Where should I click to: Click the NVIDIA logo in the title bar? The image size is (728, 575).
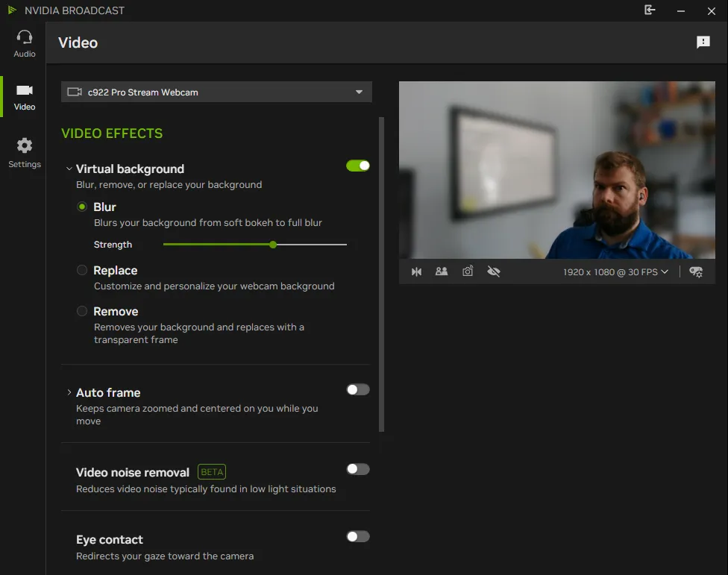12,10
